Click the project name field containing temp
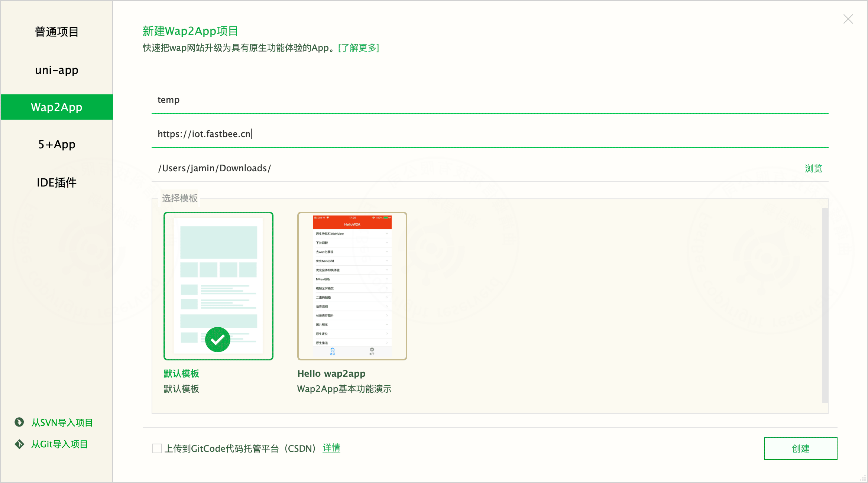Viewport: 868px width, 483px height. pyautogui.click(x=490, y=100)
